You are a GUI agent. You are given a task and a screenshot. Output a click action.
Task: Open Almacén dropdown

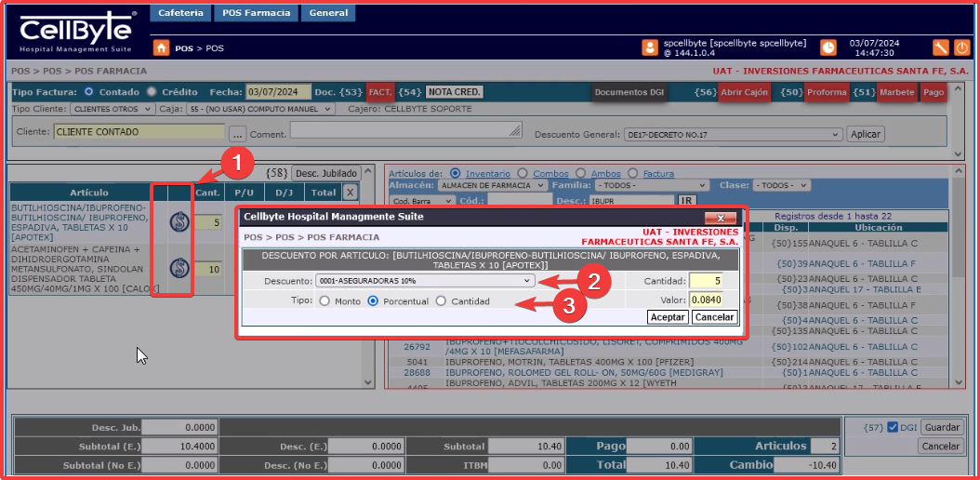pos(491,186)
